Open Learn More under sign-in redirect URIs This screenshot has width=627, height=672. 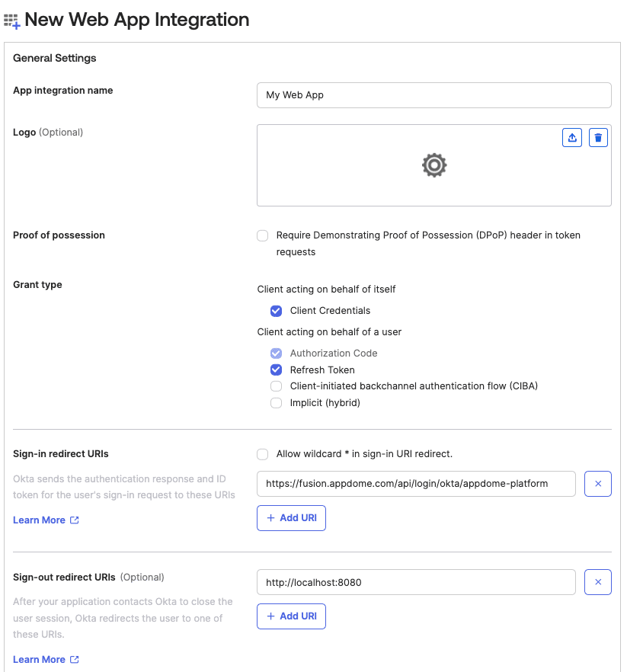(x=40, y=520)
